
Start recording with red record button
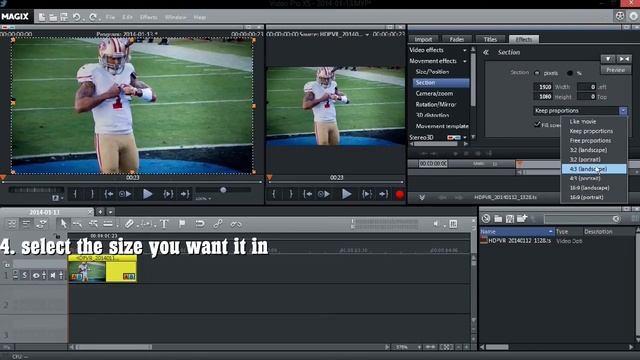400,195
